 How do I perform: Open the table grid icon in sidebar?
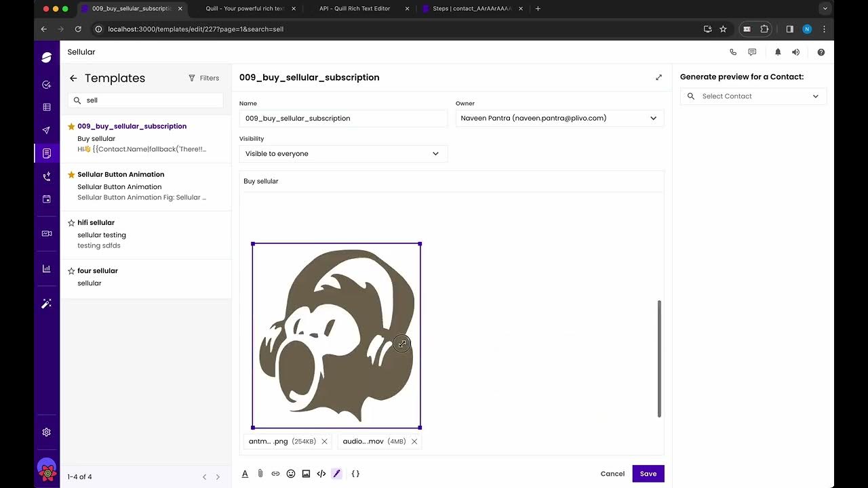pyautogui.click(x=47, y=107)
